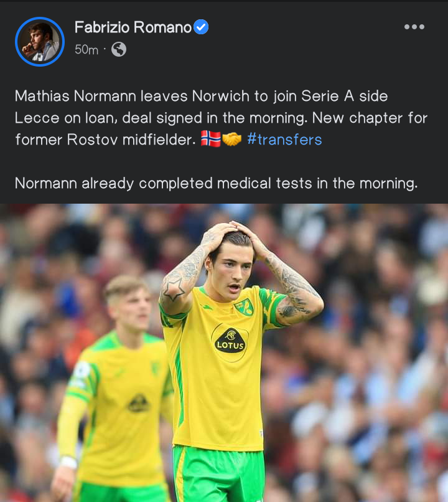
Task: Click the player's green shorts
Action: [x=219, y=474]
